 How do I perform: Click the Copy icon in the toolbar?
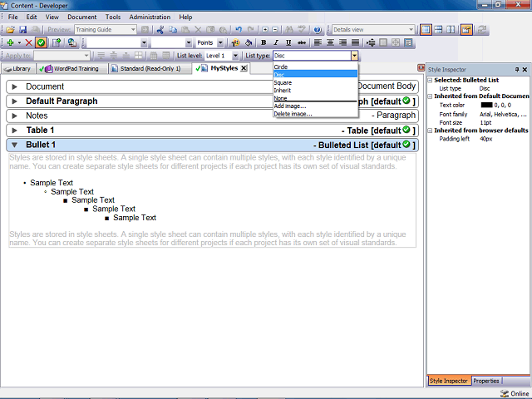pos(173,30)
